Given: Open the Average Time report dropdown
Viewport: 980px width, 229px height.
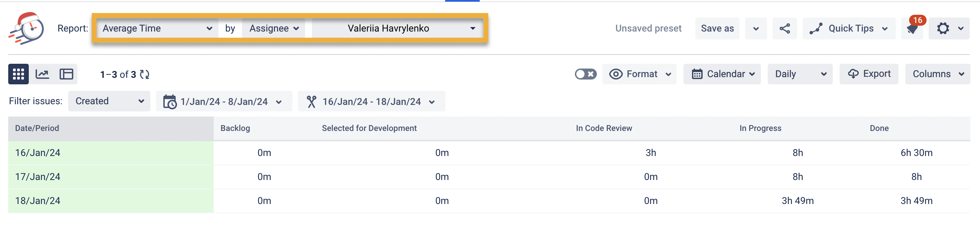Looking at the screenshot, I should [x=158, y=28].
